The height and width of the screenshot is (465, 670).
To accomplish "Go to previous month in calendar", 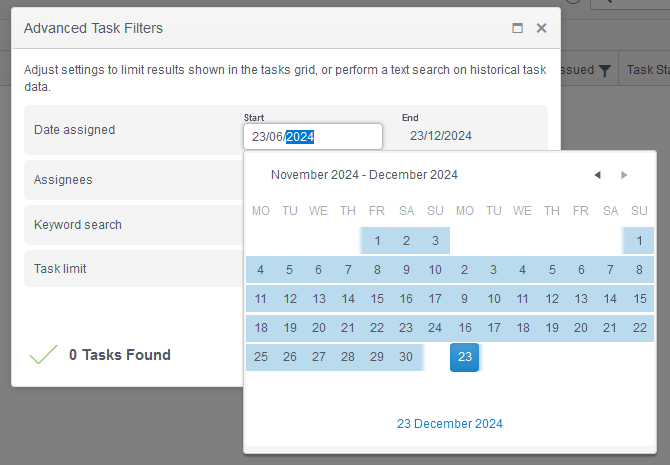I will pos(597,175).
